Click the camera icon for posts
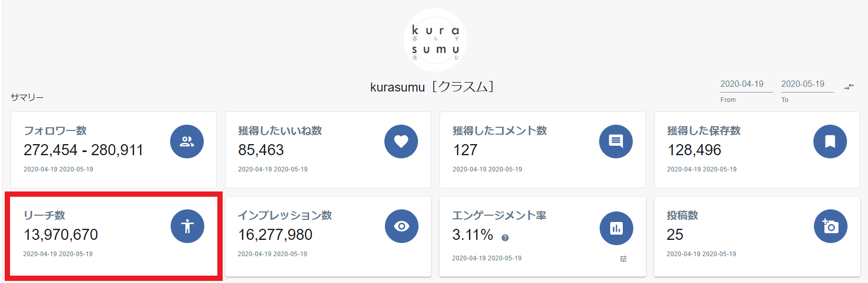The height and width of the screenshot is (283, 868). pyautogui.click(x=830, y=226)
